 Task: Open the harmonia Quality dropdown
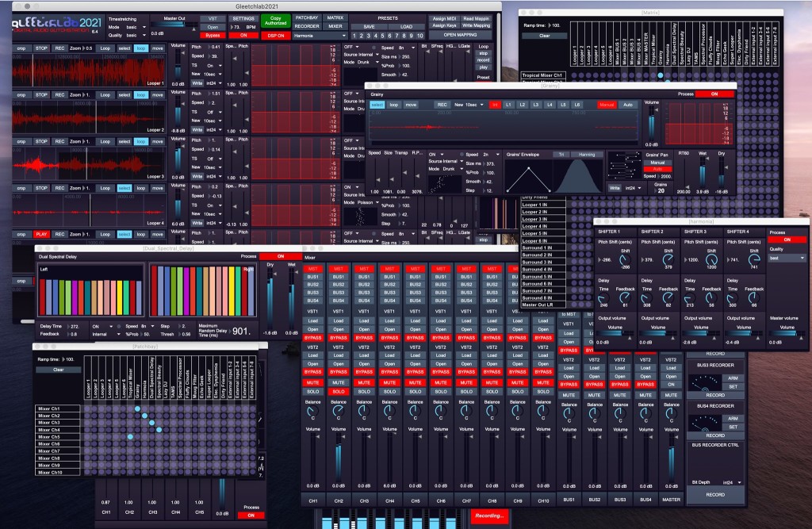click(x=787, y=258)
